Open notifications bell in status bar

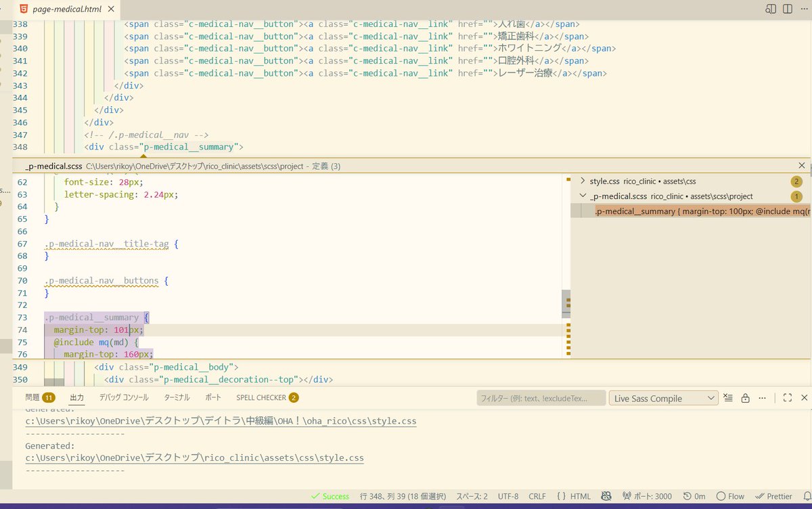click(807, 496)
